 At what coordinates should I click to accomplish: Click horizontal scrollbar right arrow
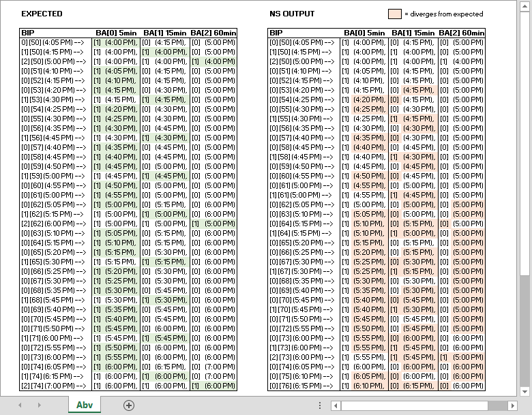tap(513, 405)
